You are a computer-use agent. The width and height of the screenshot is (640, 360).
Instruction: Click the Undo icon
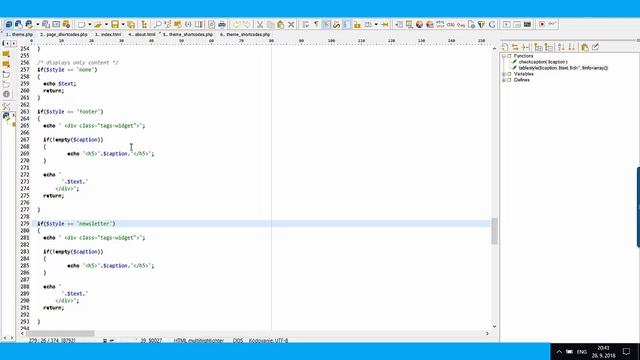coord(237,24)
